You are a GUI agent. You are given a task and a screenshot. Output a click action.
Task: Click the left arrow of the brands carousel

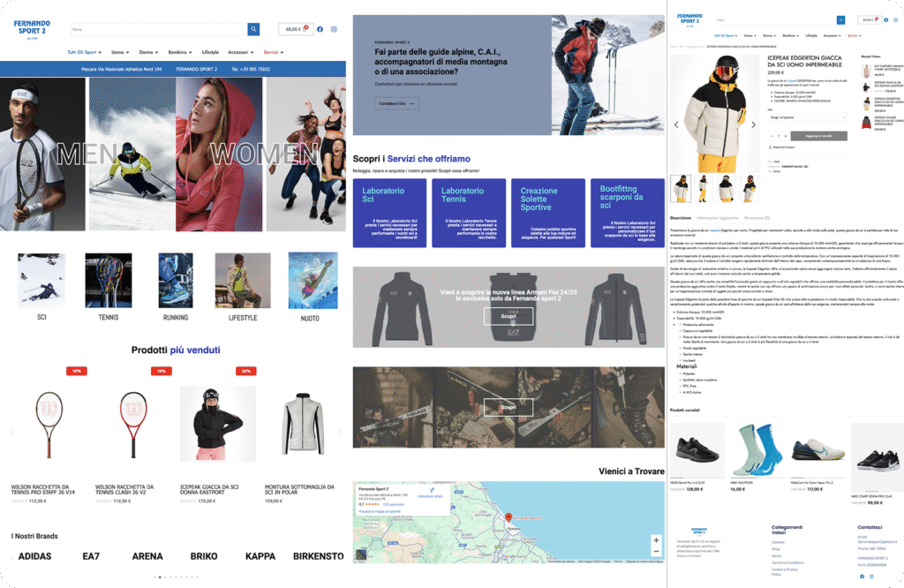[x=11, y=557]
